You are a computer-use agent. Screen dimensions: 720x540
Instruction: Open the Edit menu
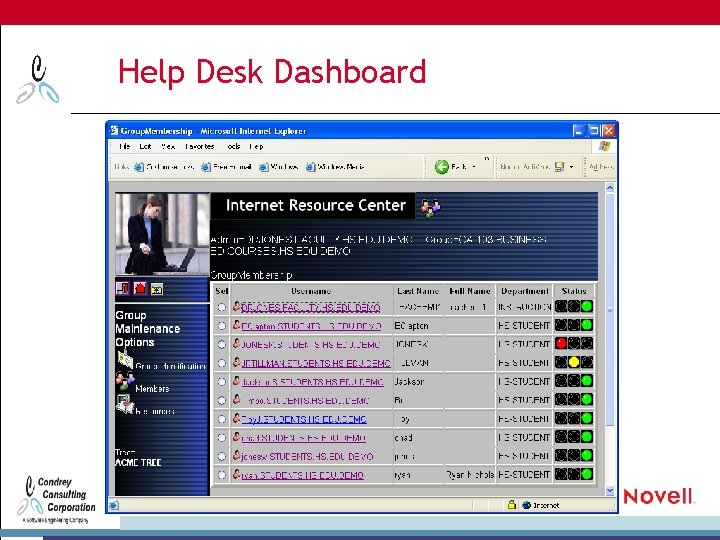point(145,146)
